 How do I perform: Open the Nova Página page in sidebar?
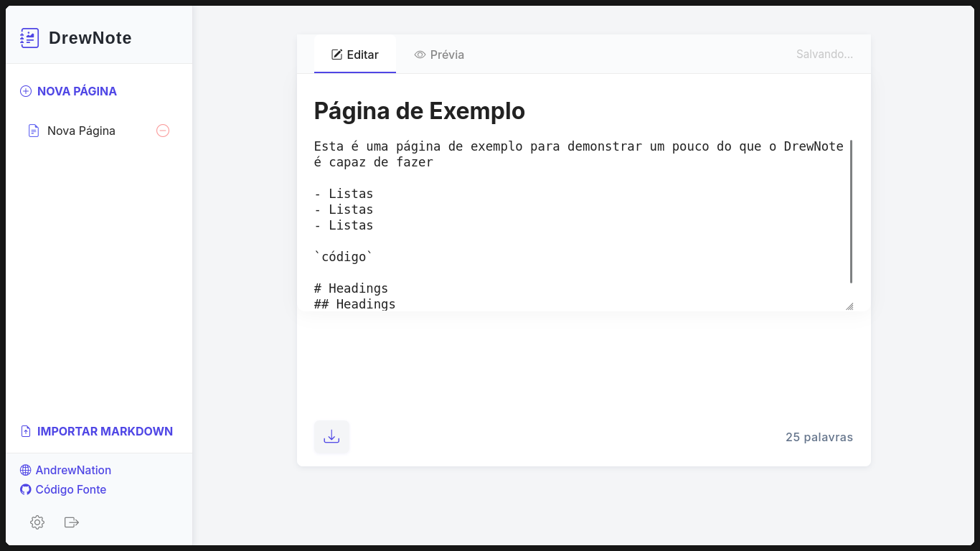(x=81, y=131)
